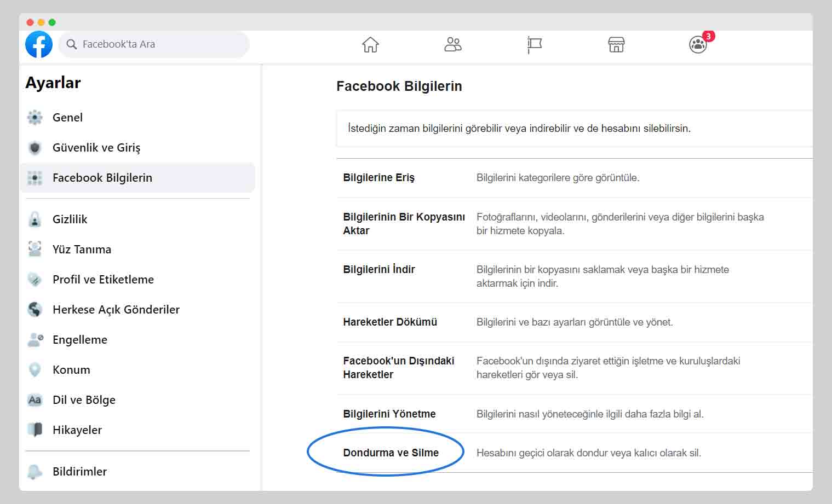
Task: Click the green maximize window button
Action: coord(52,22)
